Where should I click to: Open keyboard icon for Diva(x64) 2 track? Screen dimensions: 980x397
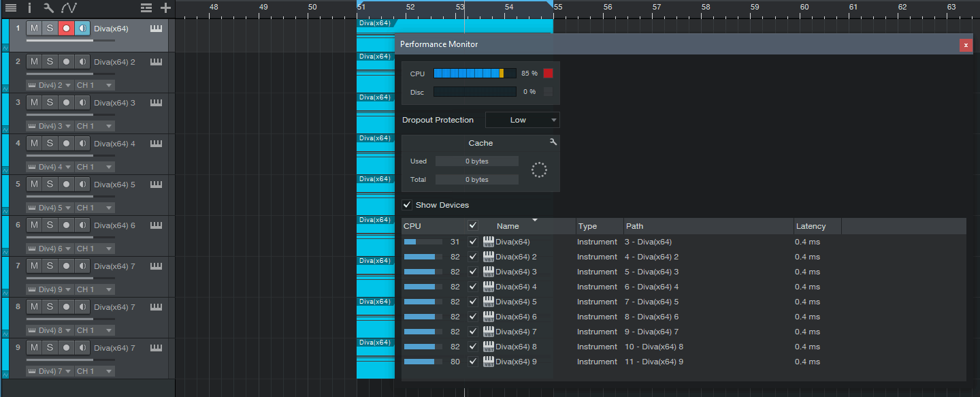pyautogui.click(x=157, y=62)
